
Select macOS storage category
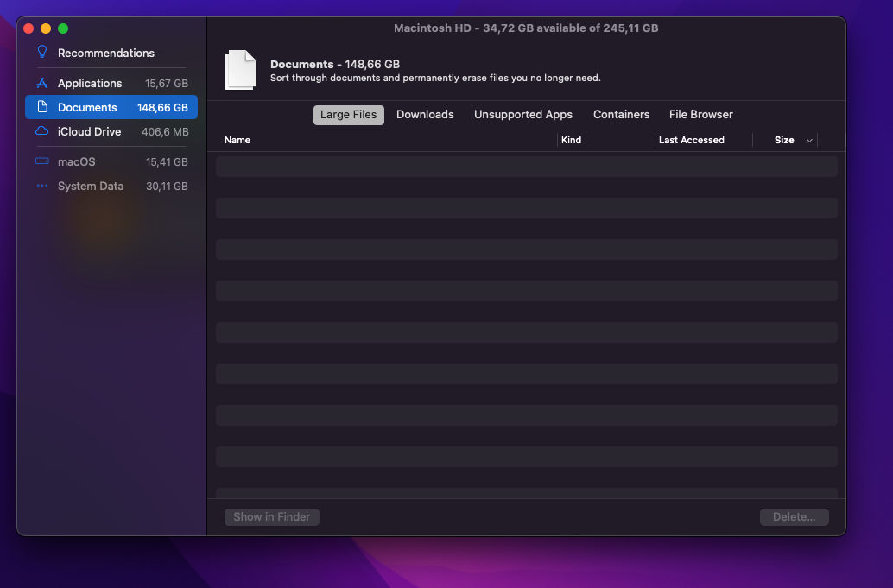pyautogui.click(x=111, y=161)
